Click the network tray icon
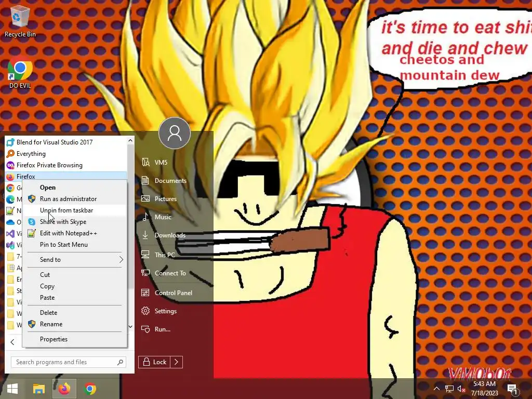This screenshot has height=399, width=532. (449, 389)
